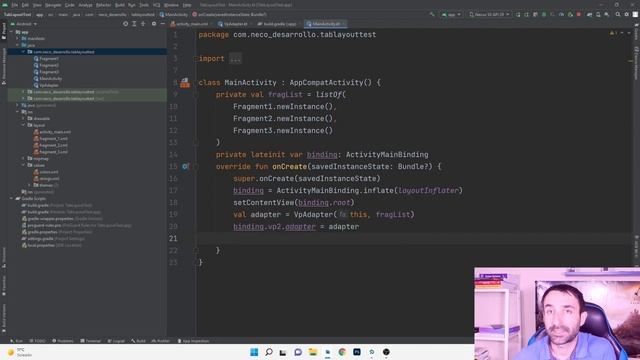Expand the drawable folder

(x=24, y=119)
